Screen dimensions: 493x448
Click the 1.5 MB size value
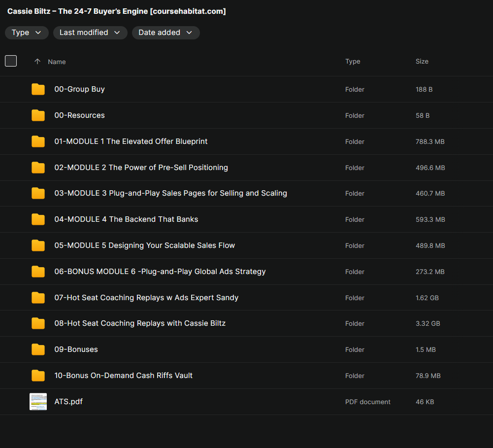[x=426, y=349]
